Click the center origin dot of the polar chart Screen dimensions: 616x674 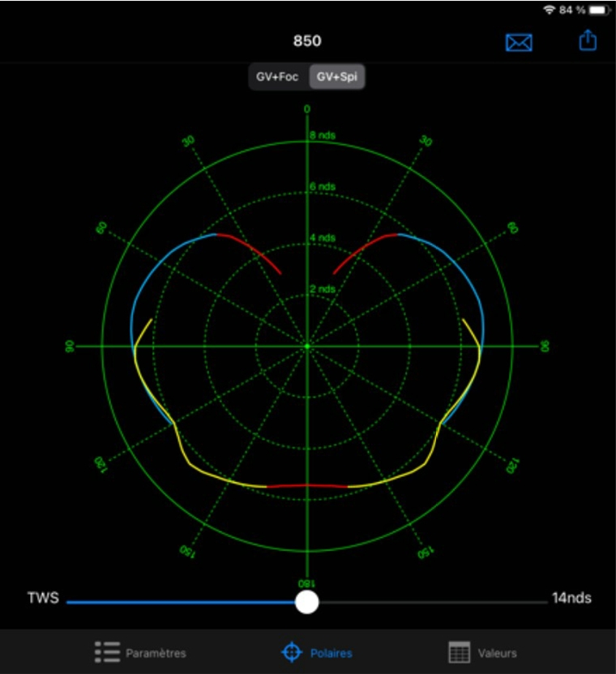(x=307, y=347)
